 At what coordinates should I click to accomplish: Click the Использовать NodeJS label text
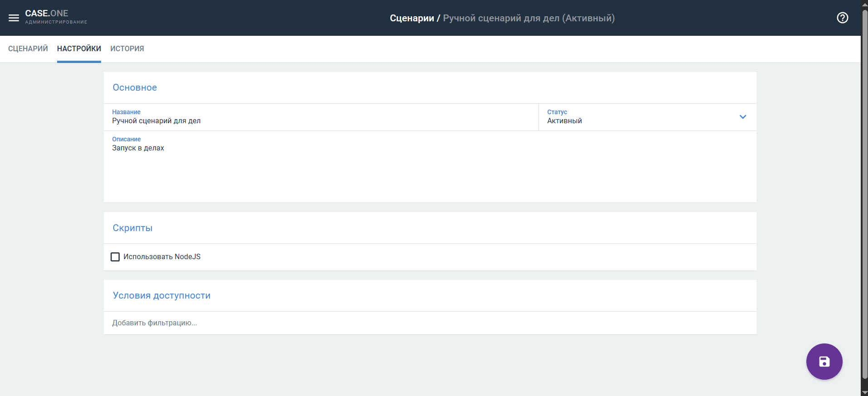pos(162,257)
